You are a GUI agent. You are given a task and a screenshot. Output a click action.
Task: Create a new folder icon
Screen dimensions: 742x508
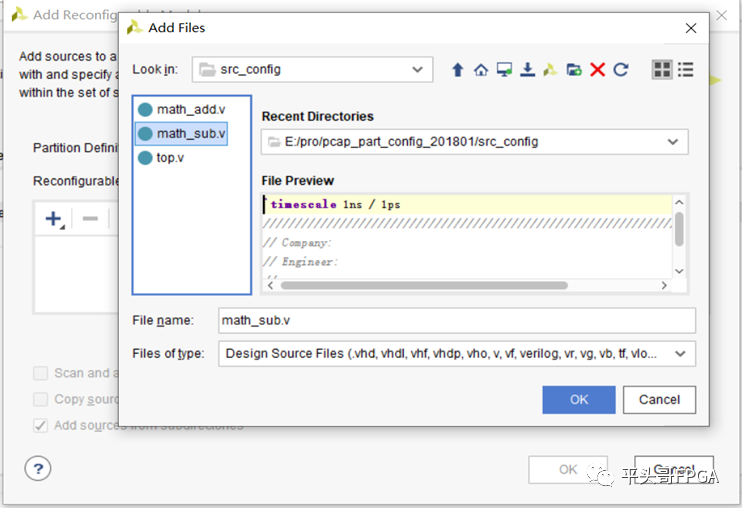point(574,70)
